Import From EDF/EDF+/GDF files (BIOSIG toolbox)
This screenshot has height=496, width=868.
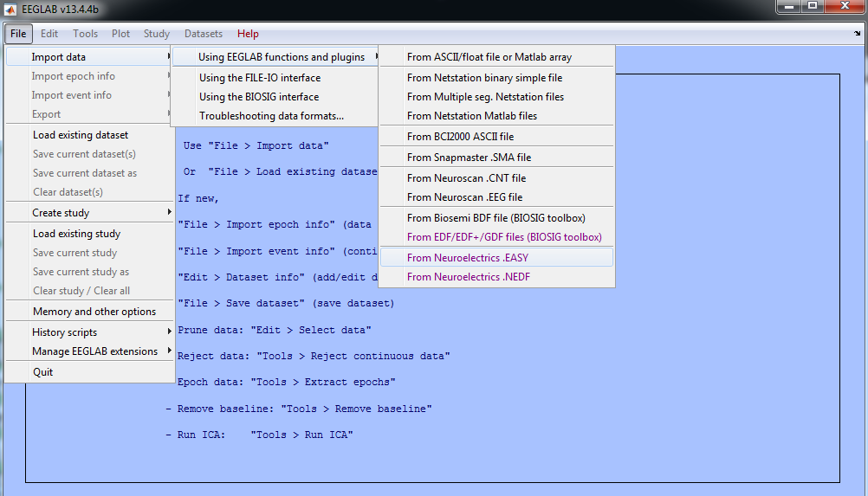(x=496, y=237)
